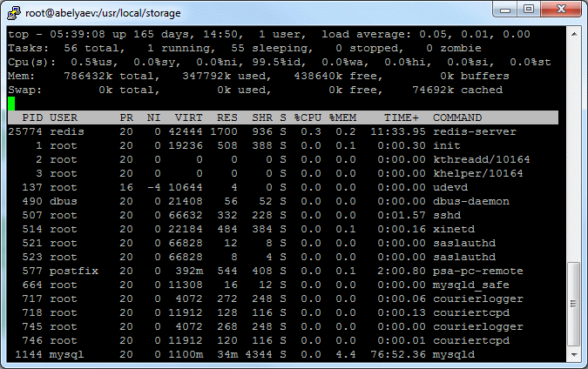
Task: Click the TIME+ value 76:52.36
Action: click(398, 354)
